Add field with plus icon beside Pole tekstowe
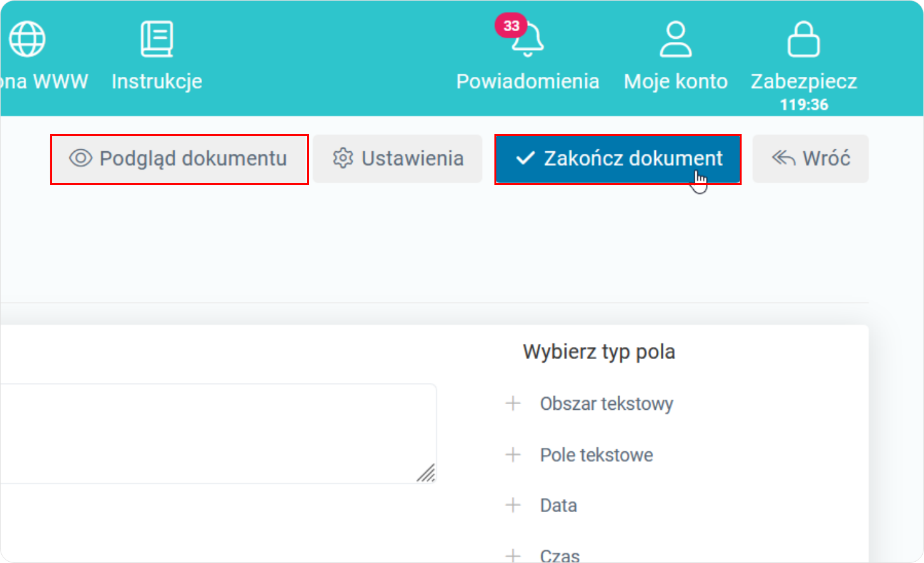924x563 pixels. click(513, 455)
